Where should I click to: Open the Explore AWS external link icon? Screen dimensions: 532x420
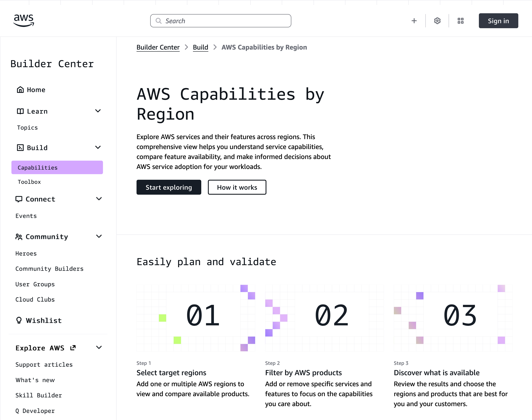[73, 347]
